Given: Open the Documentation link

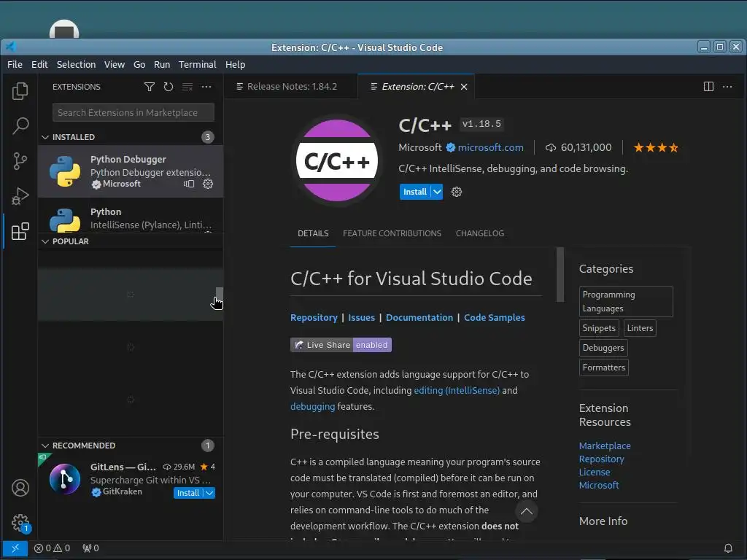Looking at the screenshot, I should pyautogui.click(x=419, y=318).
